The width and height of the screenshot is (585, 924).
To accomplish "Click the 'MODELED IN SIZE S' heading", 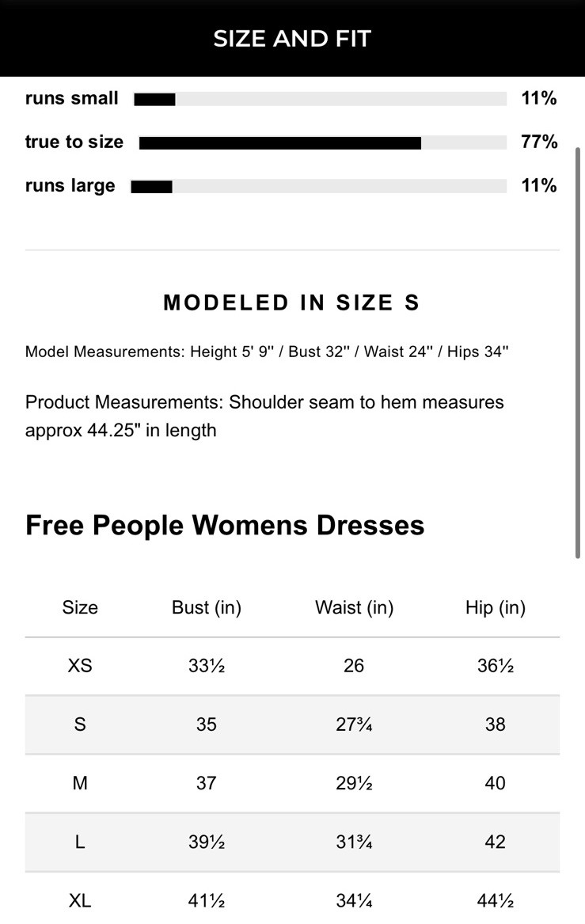I will pyautogui.click(x=291, y=302).
